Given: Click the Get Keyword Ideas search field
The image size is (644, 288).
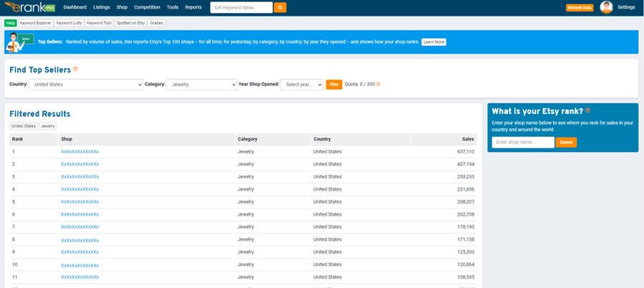Looking at the screenshot, I should coord(242,7).
